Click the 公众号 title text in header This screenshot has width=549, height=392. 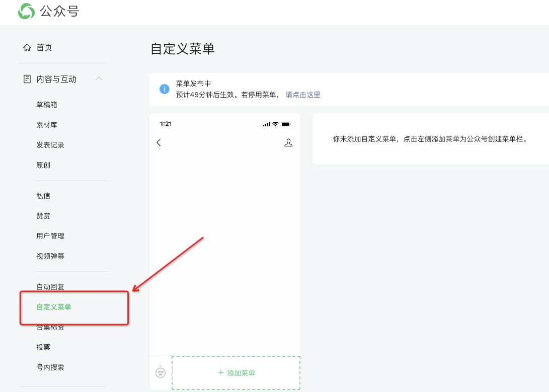[x=59, y=11]
